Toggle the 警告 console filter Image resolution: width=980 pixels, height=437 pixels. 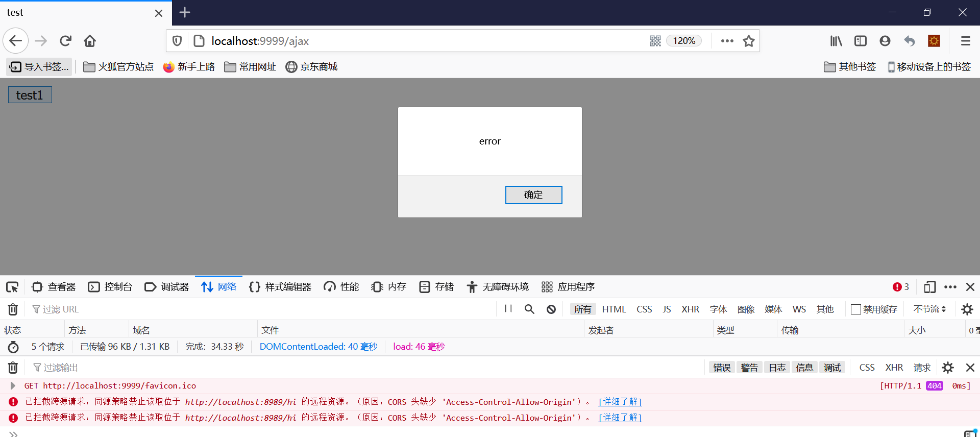[749, 368]
